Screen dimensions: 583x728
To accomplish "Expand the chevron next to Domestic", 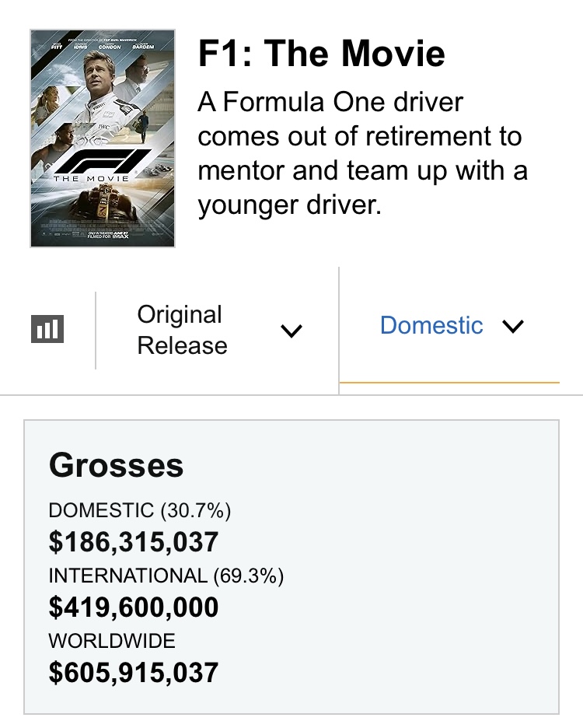I will 514,326.
